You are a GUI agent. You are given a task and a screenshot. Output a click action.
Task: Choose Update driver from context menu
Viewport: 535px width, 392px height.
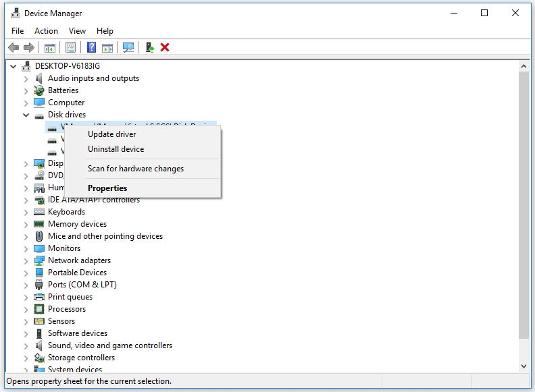click(x=112, y=134)
